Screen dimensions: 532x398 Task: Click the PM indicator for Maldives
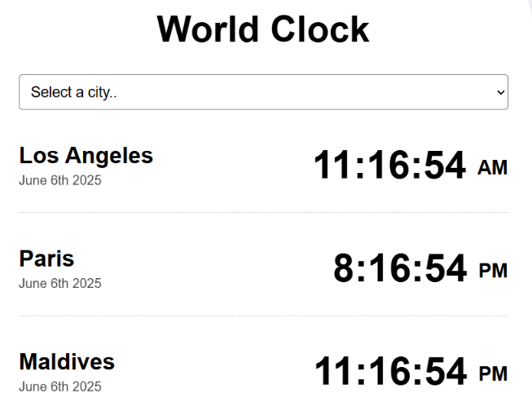pyautogui.click(x=493, y=374)
